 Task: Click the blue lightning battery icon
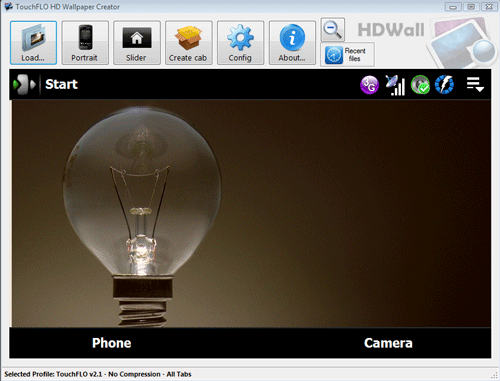coord(444,85)
